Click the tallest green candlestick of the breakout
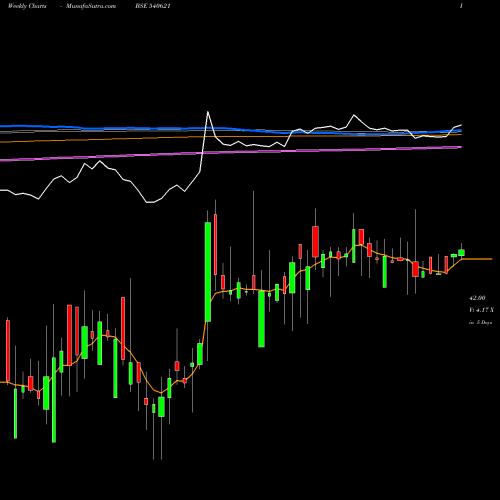This screenshot has height=500, width=500. pyautogui.click(x=208, y=272)
